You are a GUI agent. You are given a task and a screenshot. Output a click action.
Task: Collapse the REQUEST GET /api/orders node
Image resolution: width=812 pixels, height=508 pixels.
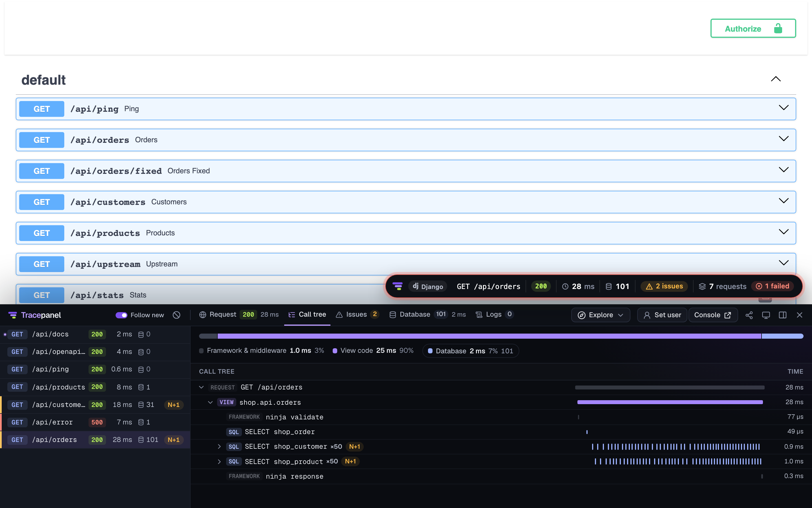pos(201,387)
